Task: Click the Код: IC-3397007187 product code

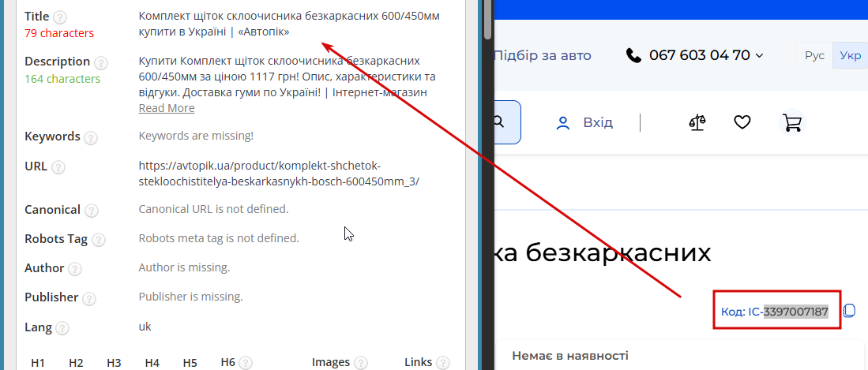Action: pos(775,312)
